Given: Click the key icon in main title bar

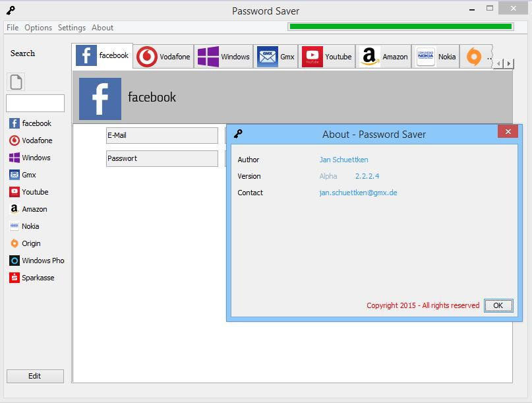Looking at the screenshot, I should tap(11, 11).
